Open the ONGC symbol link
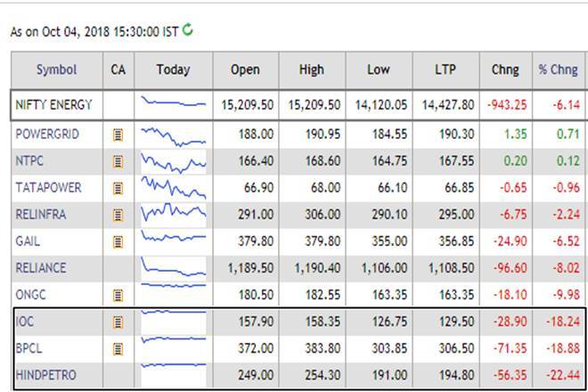588x392 pixels. point(30,295)
